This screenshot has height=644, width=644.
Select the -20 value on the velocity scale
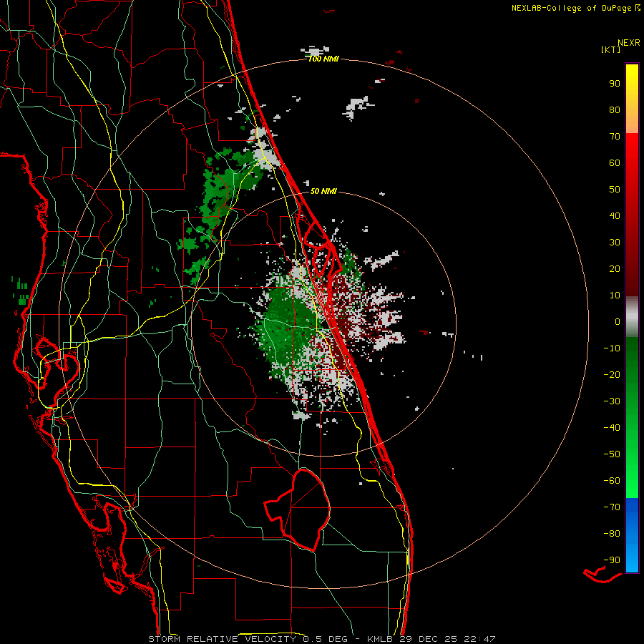click(612, 374)
